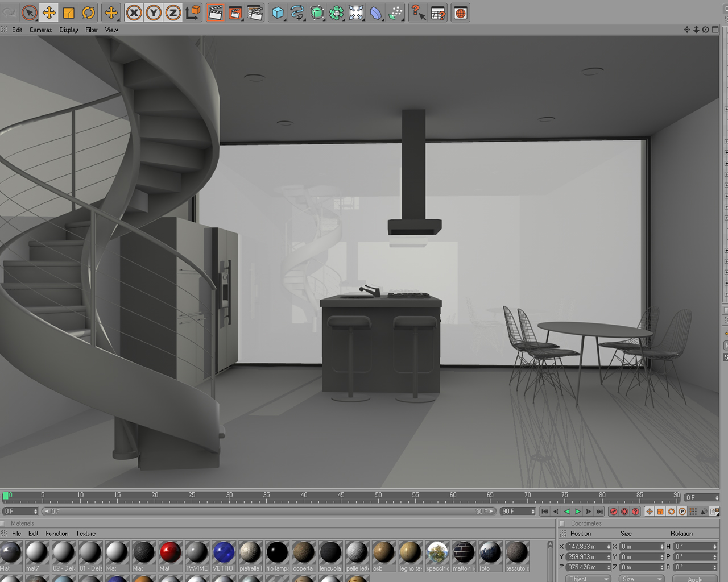Open the green HyperNURBS generator icon
This screenshot has width=728, height=582.
pyautogui.click(x=317, y=12)
